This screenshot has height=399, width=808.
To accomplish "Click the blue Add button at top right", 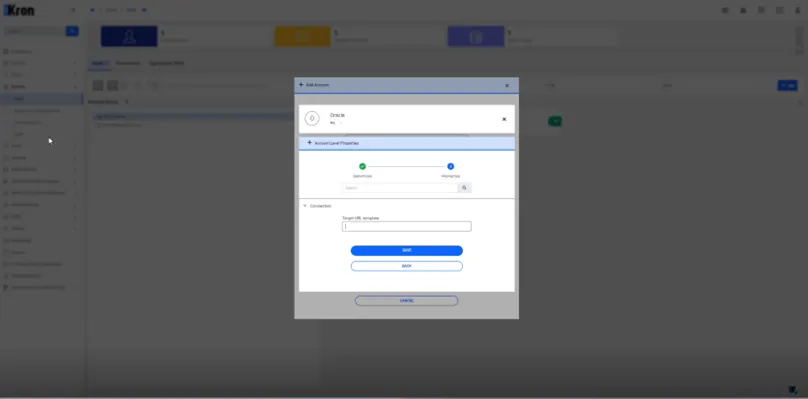I will [787, 86].
